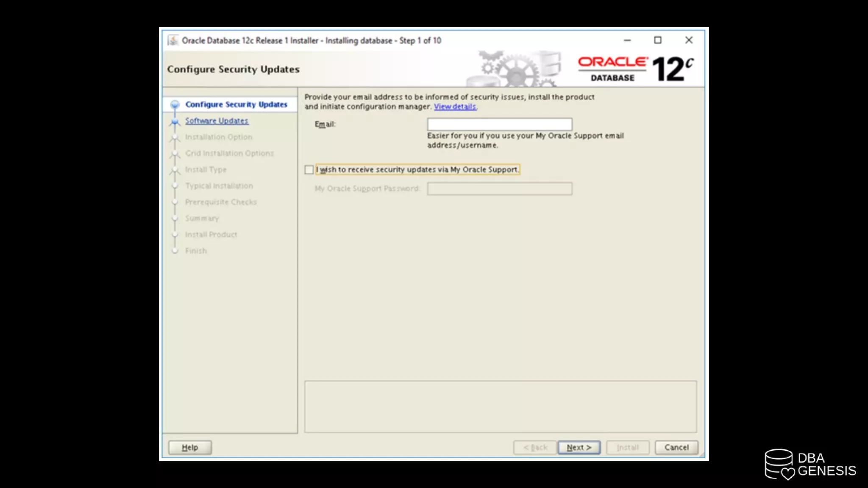Close the Oracle installer window
Image resolution: width=868 pixels, height=488 pixels.
689,40
